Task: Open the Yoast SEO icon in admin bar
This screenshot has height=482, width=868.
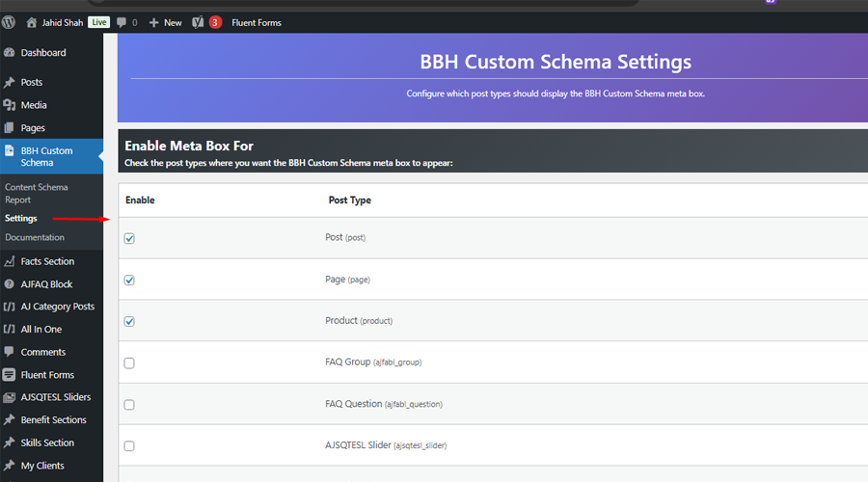Action: (x=198, y=23)
